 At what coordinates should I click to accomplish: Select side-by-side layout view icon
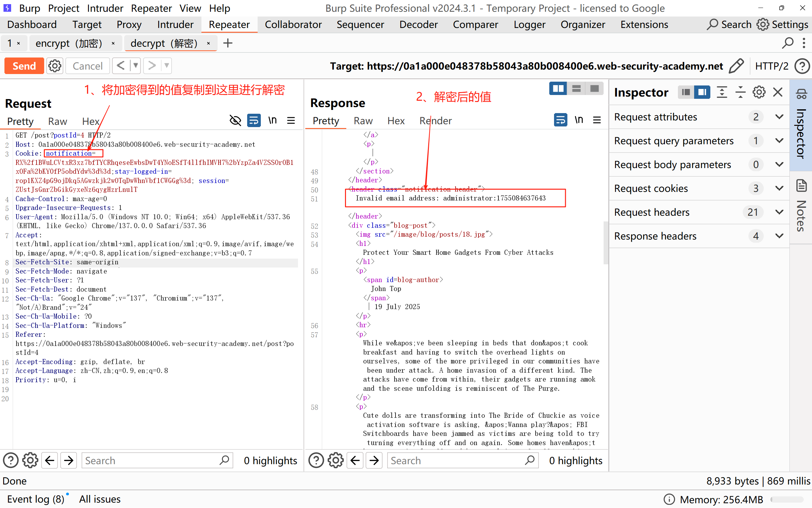coord(558,89)
